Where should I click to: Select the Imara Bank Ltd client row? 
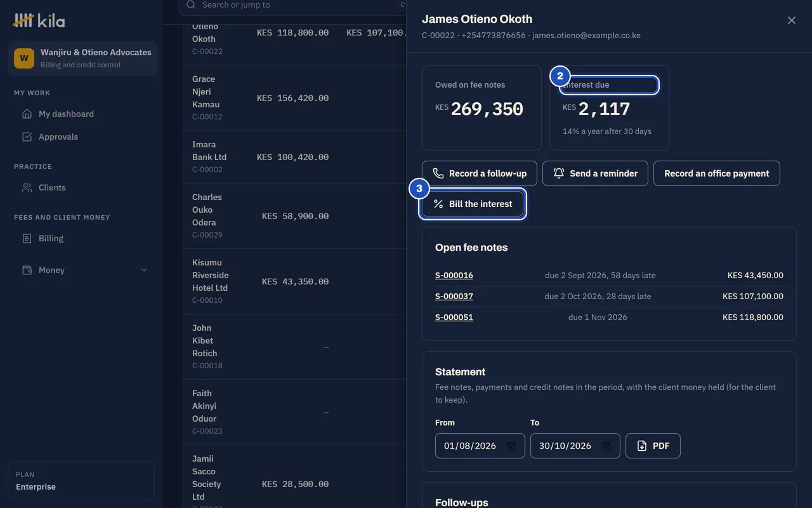point(294,157)
